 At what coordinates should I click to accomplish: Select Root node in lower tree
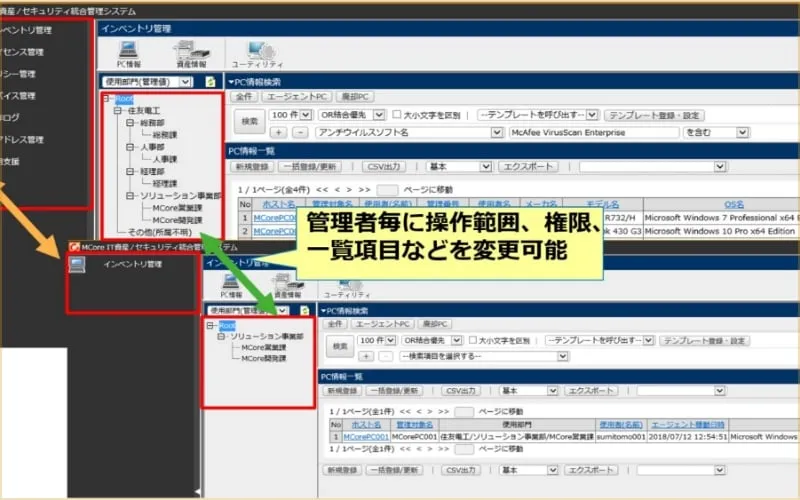(x=227, y=326)
